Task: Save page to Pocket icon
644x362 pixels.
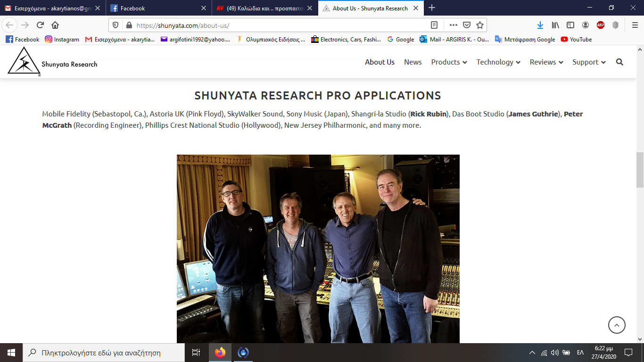Action: [466, 25]
